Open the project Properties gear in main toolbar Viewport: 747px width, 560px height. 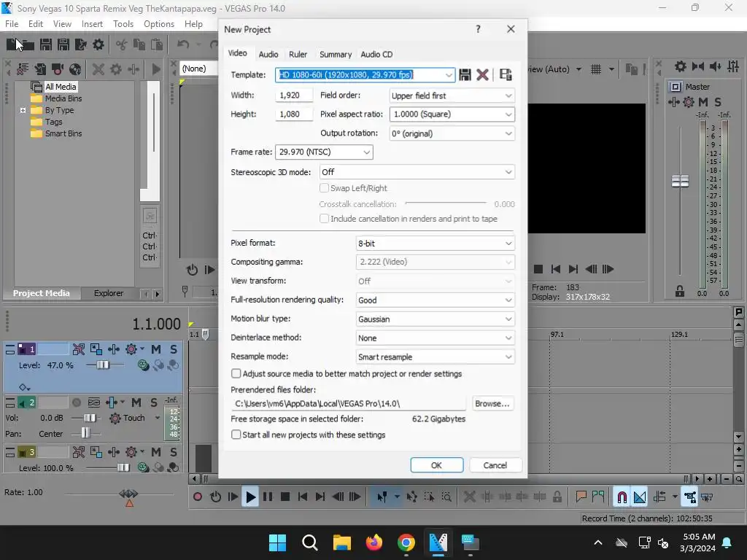(98, 44)
